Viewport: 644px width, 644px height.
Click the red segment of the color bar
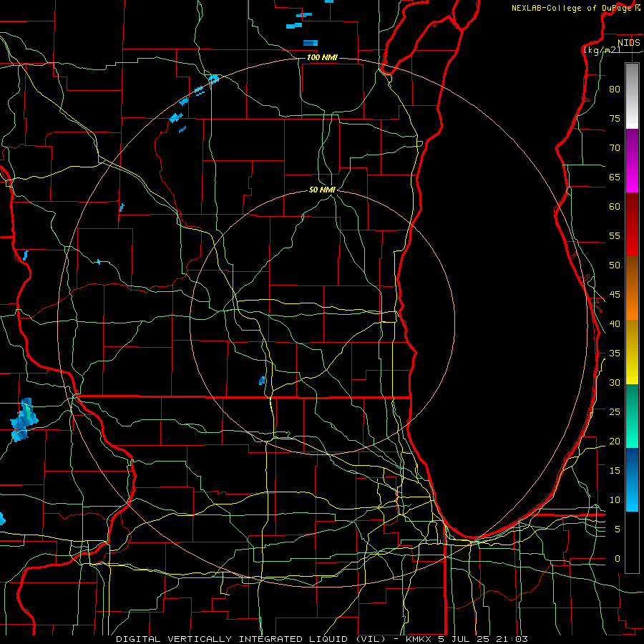point(632,224)
